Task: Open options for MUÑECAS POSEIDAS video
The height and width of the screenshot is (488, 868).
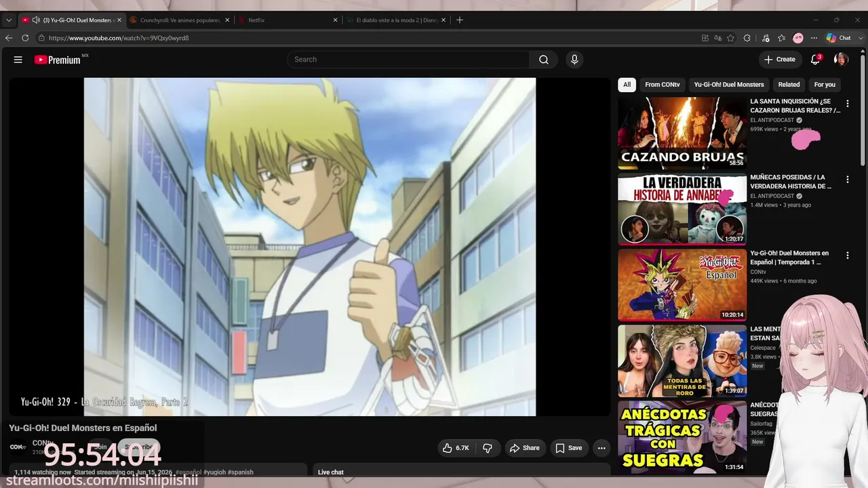Action: [x=847, y=180]
